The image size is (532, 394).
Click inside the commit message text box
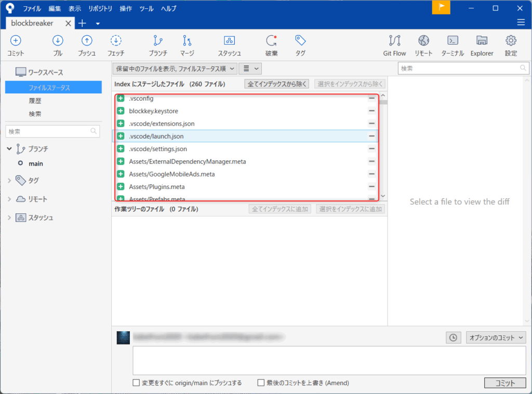pyautogui.click(x=329, y=360)
